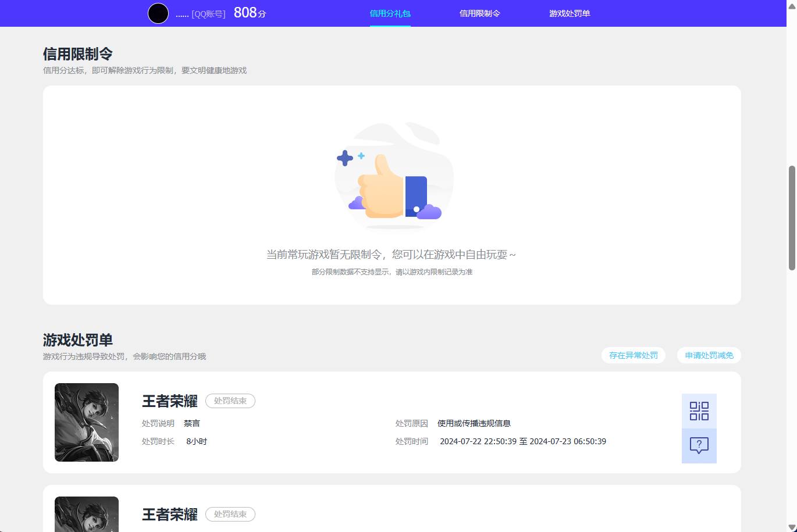Click the [QQ账号] account label
The width and height of the screenshot is (797, 532).
point(208,14)
